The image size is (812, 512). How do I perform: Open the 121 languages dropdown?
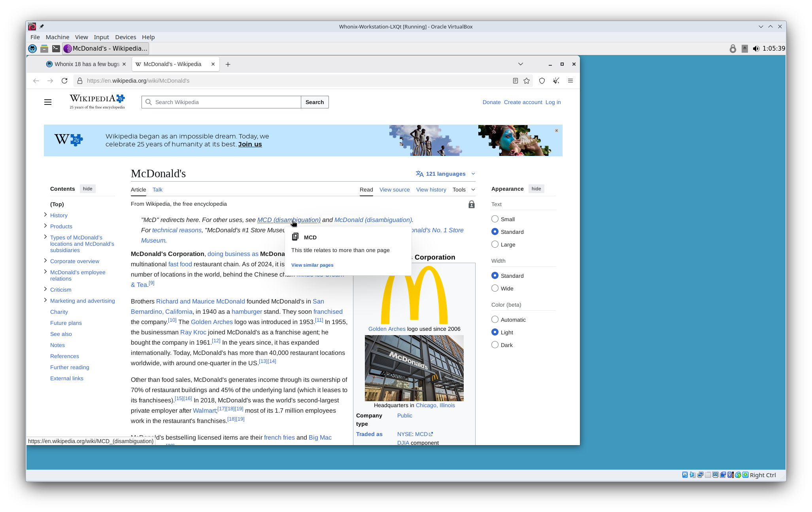(445, 174)
